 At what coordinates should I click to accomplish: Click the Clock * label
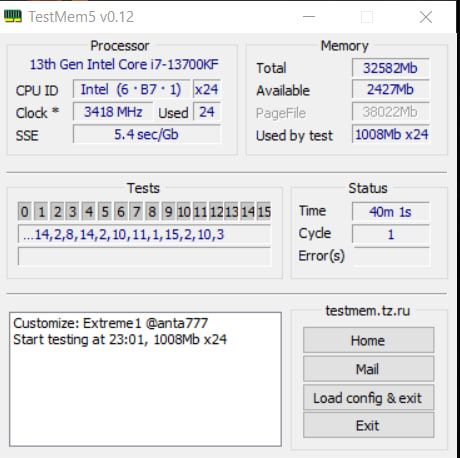pyautogui.click(x=37, y=113)
